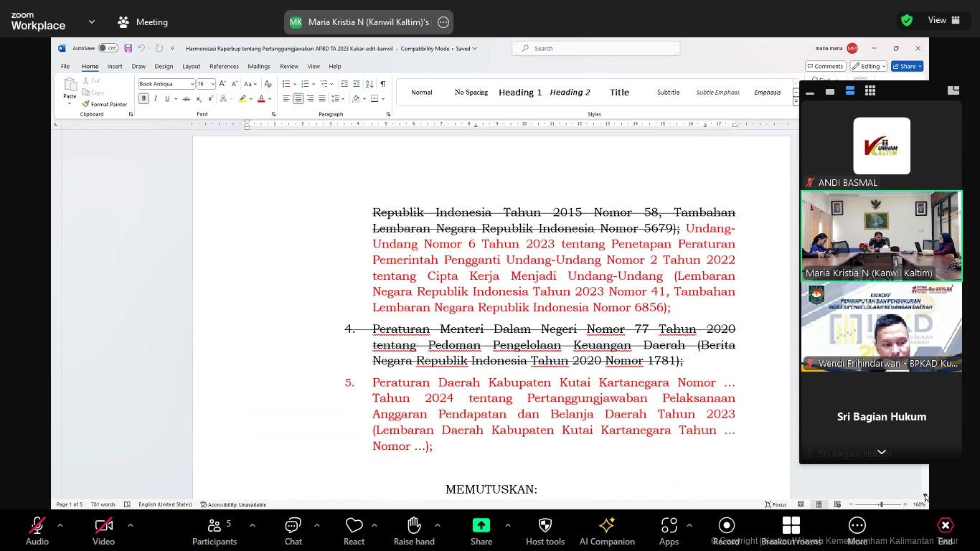The image size is (980, 551).
Task: Open Comments pane
Action: [824, 66]
